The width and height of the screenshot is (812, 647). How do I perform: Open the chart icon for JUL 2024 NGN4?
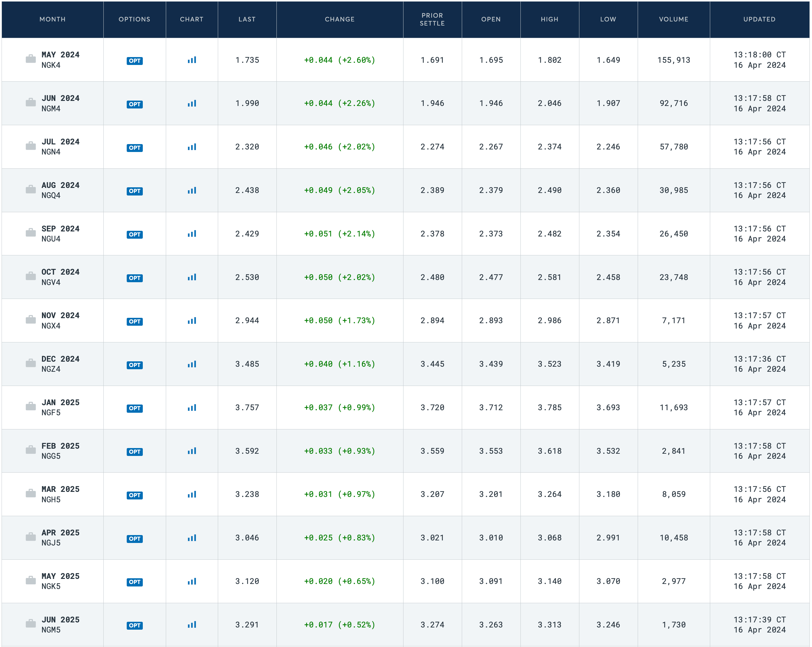click(192, 147)
